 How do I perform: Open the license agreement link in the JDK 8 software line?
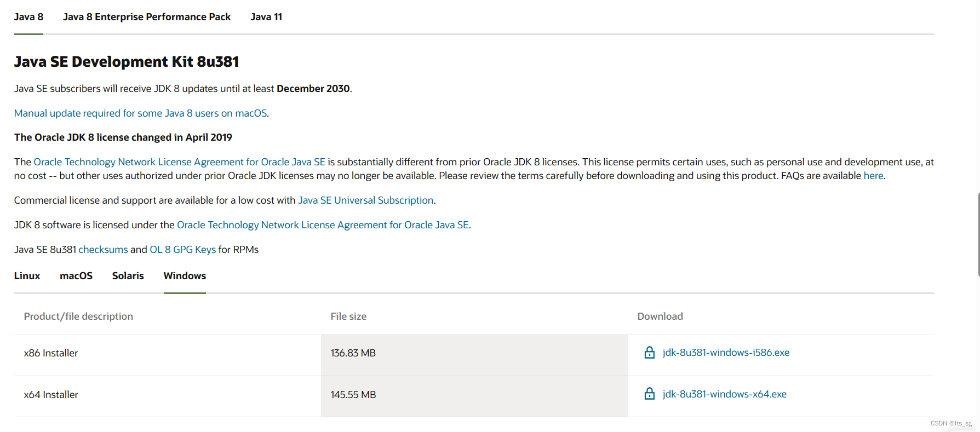tap(323, 225)
